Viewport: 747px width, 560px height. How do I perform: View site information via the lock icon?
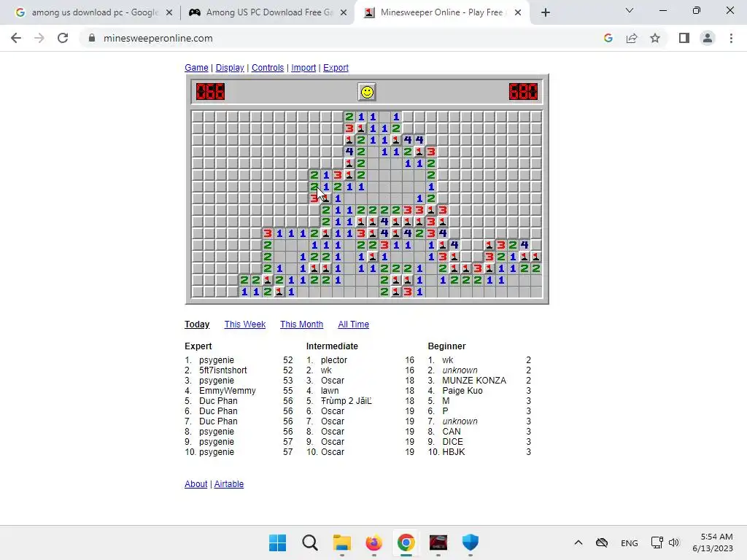click(x=92, y=38)
